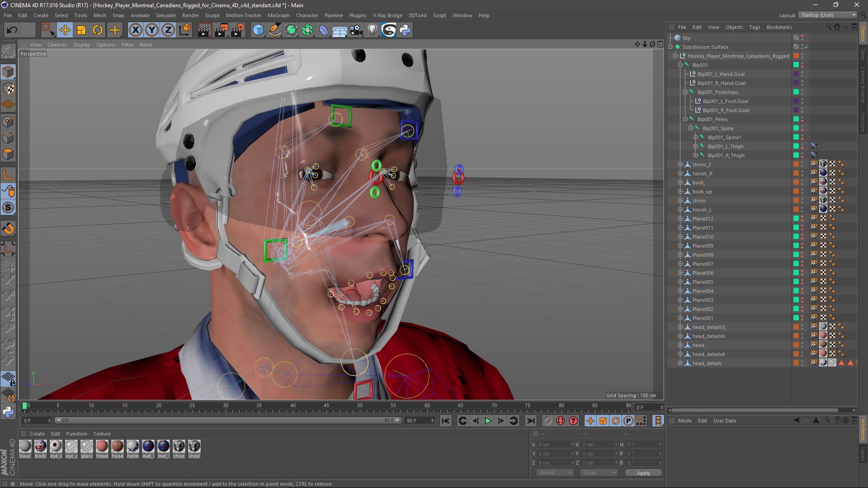The width and height of the screenshot is (868, 488).
Task: Click the Apply button
Action: [x=643, y=473]
